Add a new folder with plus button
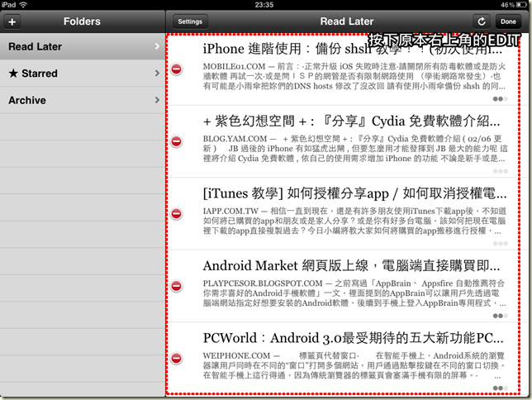The height and width of the screenshot is (400, 532). tap(12, 21)
